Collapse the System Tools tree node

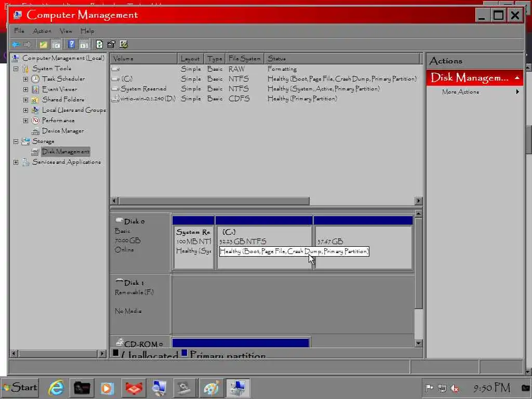pyautogui.click(x=16, y=69)
